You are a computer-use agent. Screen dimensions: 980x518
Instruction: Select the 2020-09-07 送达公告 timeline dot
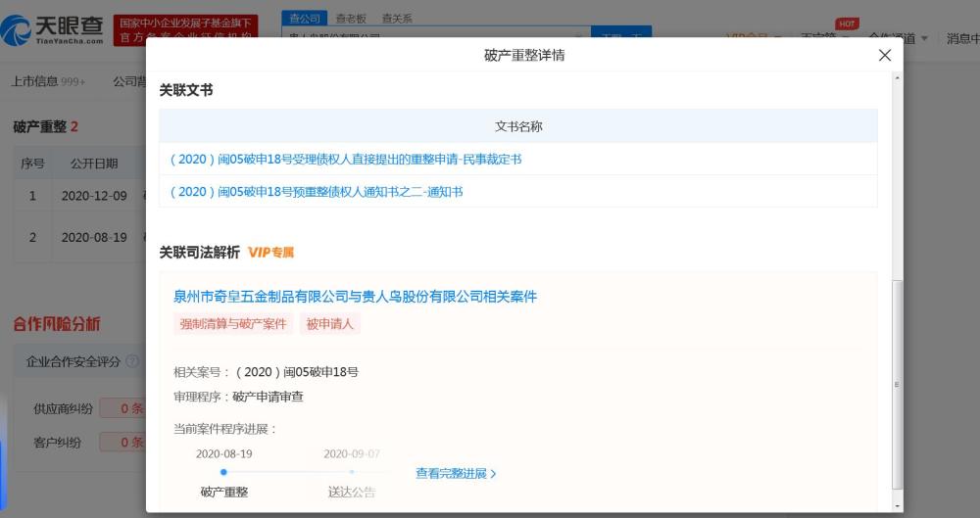click(352, 472)
